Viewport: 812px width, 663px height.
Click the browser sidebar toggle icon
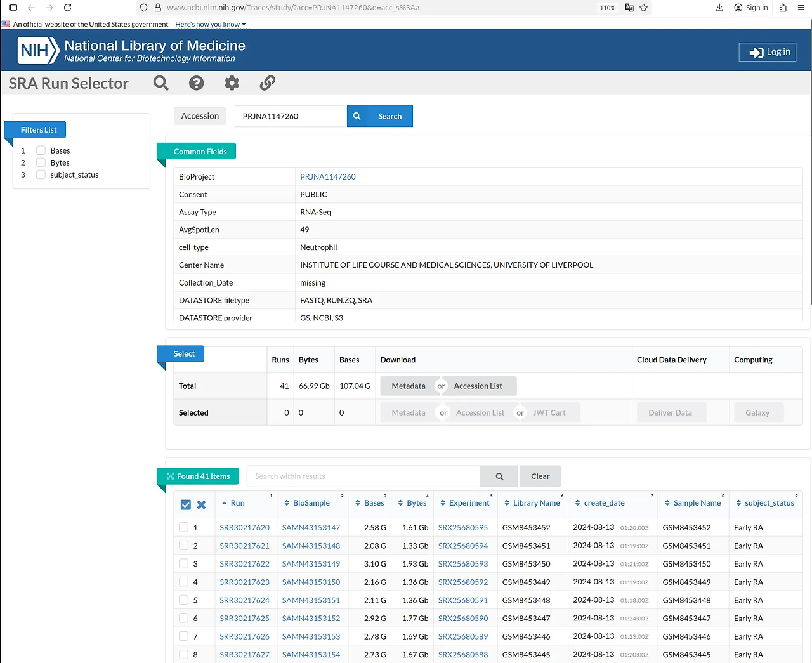13,8
